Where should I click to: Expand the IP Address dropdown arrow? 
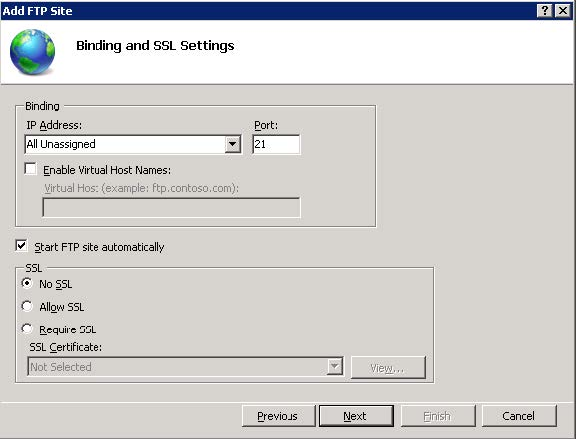233,144
